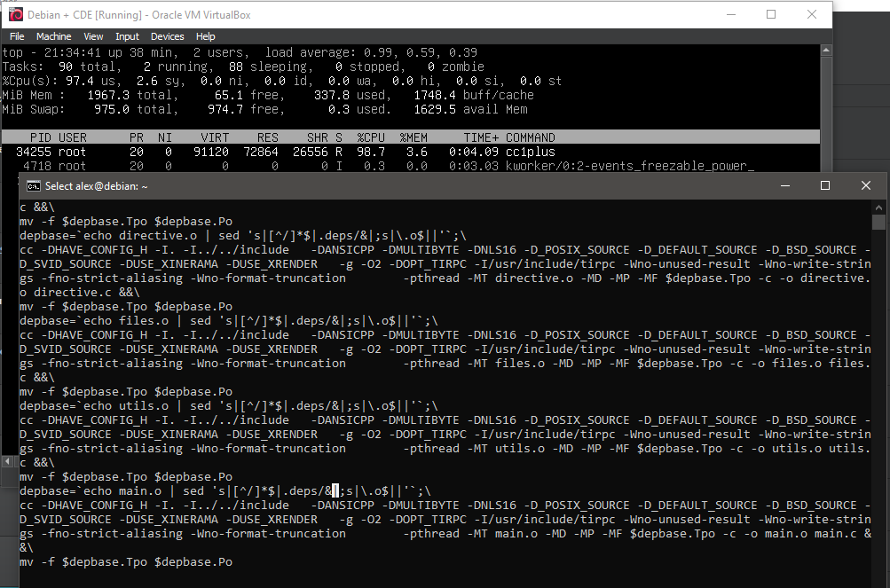This screenshot has height=588, width=890.
Task: Open the Help menu
Action: (x=205, y=36)
